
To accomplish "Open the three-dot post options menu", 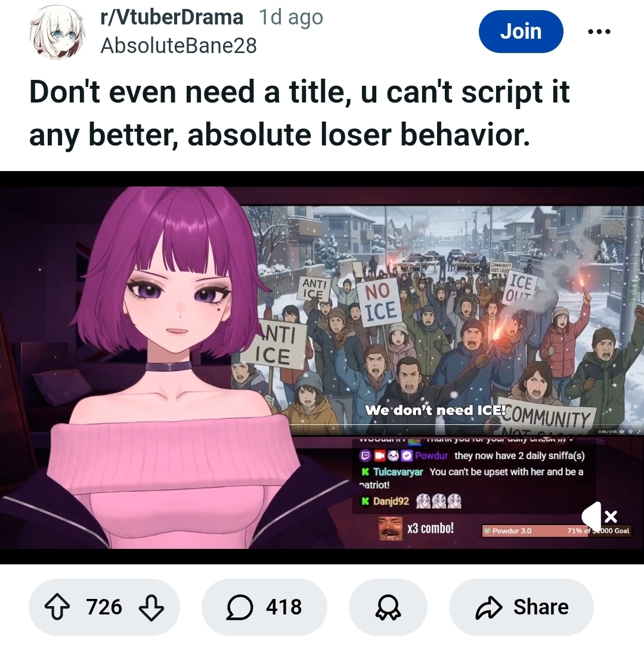I will (599, 32).
